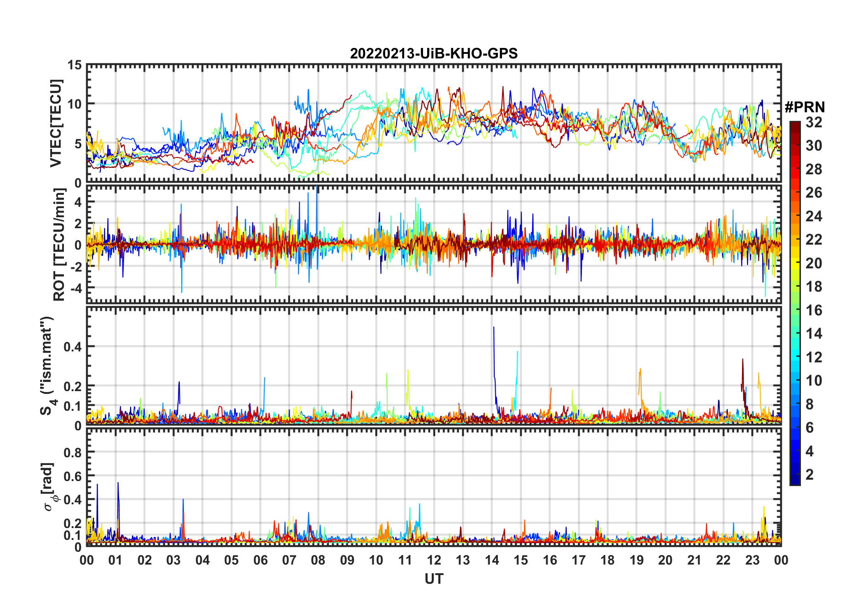Click the x-axis tick label 18
This screenshot has height=607, width=868.
[x=607, y=560]
